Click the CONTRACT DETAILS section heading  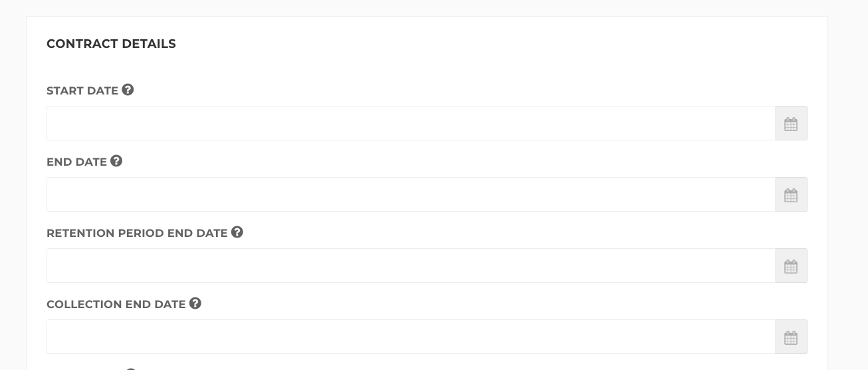coord(111,44)
